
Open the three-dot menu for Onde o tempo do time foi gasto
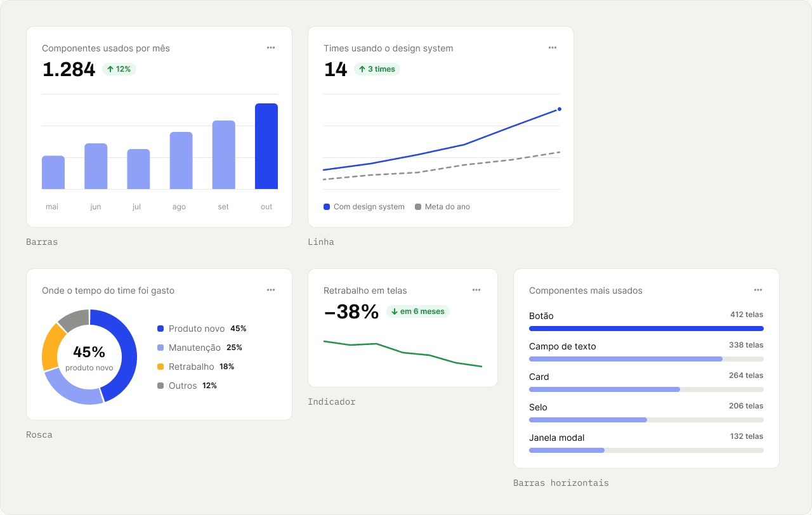click(271, 290)
